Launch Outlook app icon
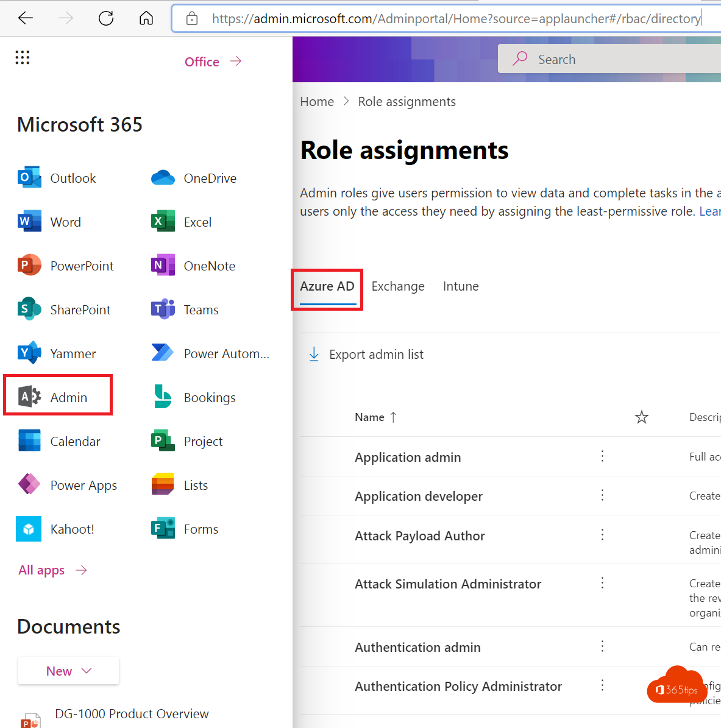 29,177
